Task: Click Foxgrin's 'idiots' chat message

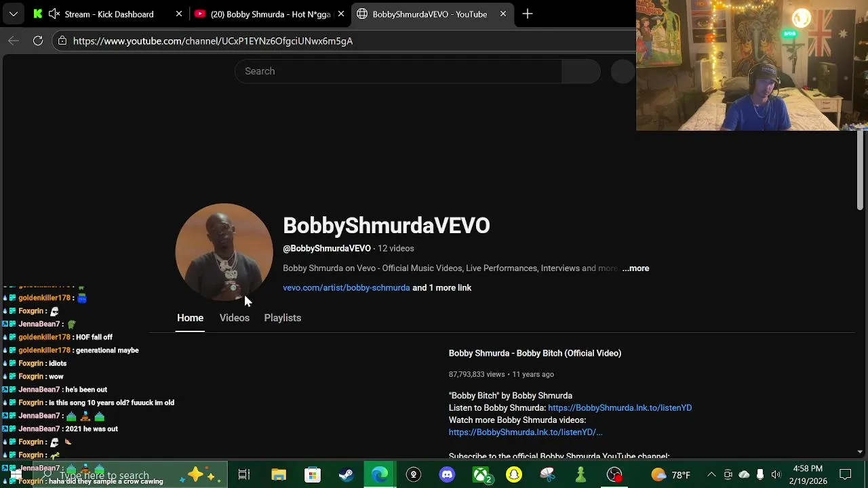Action: [x=58, y=363]
